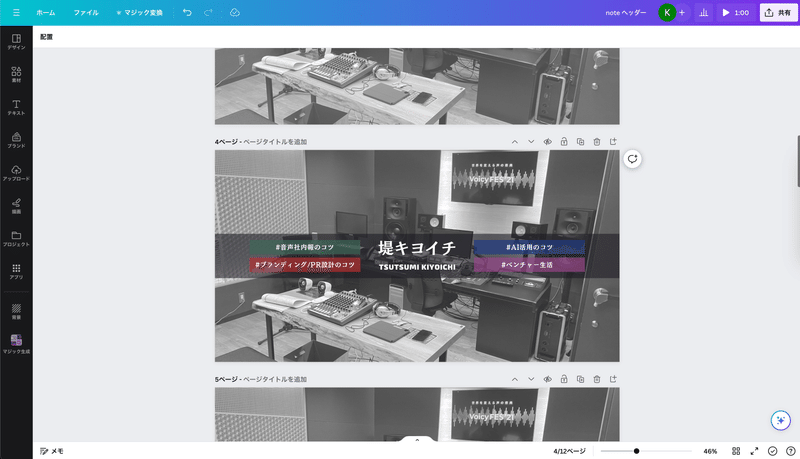Play the 1:00 presentation

[735, 13]
